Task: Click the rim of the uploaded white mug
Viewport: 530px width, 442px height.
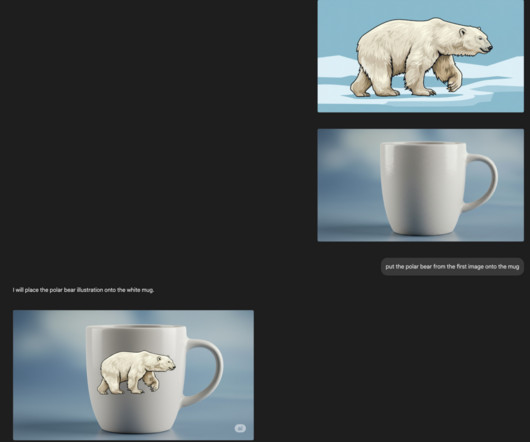Action: point(423,144)
